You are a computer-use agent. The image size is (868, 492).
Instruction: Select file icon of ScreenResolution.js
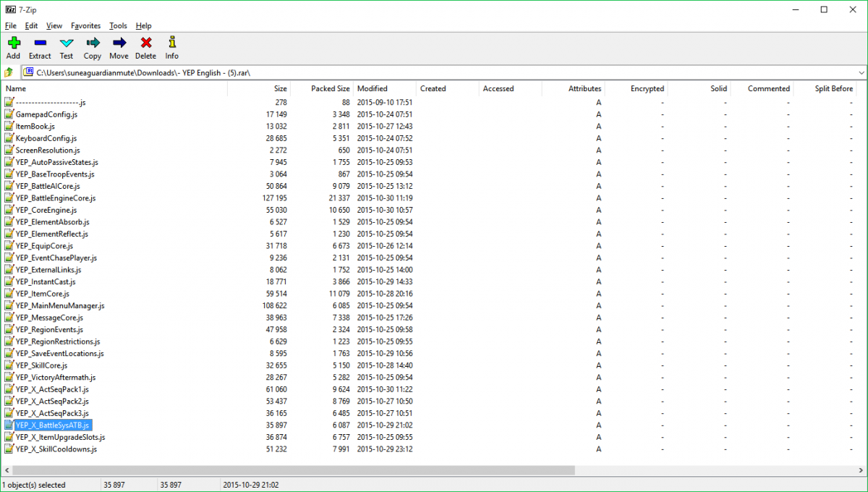click(9, 150)
